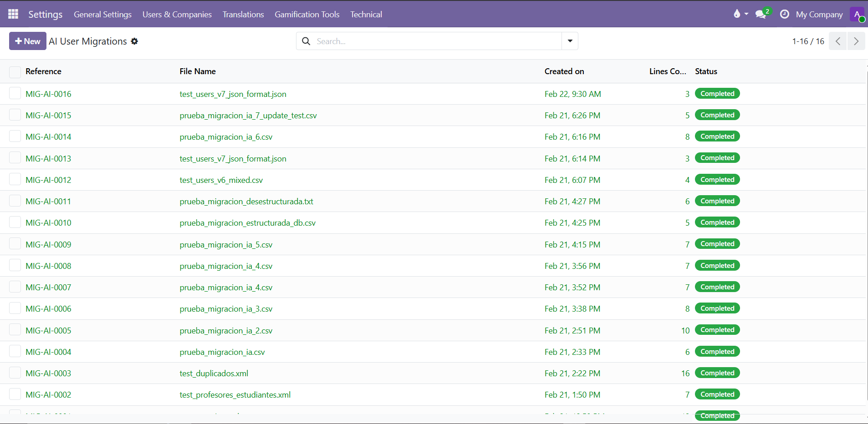Open the main apps grid menu

[x=13, y=14]
